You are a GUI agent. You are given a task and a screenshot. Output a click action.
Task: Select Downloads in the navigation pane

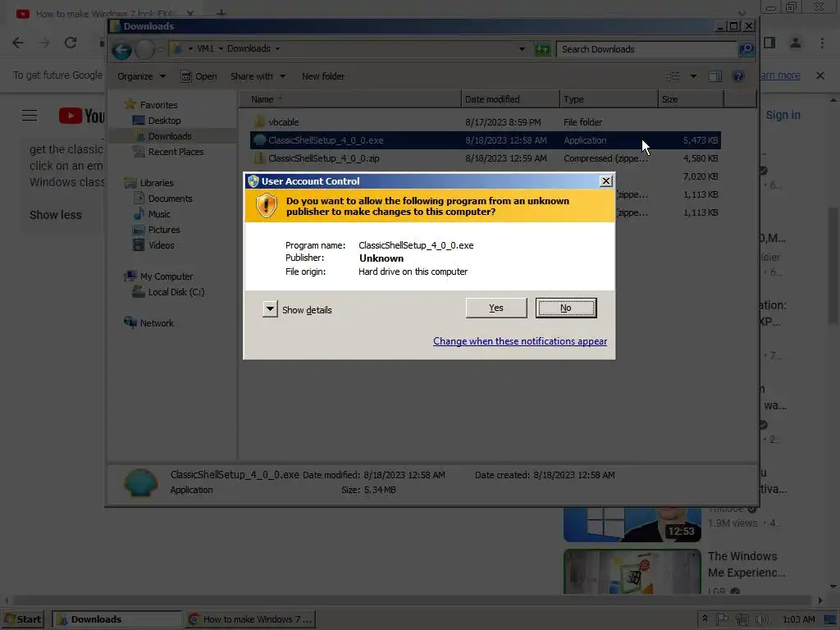[170, 136]
